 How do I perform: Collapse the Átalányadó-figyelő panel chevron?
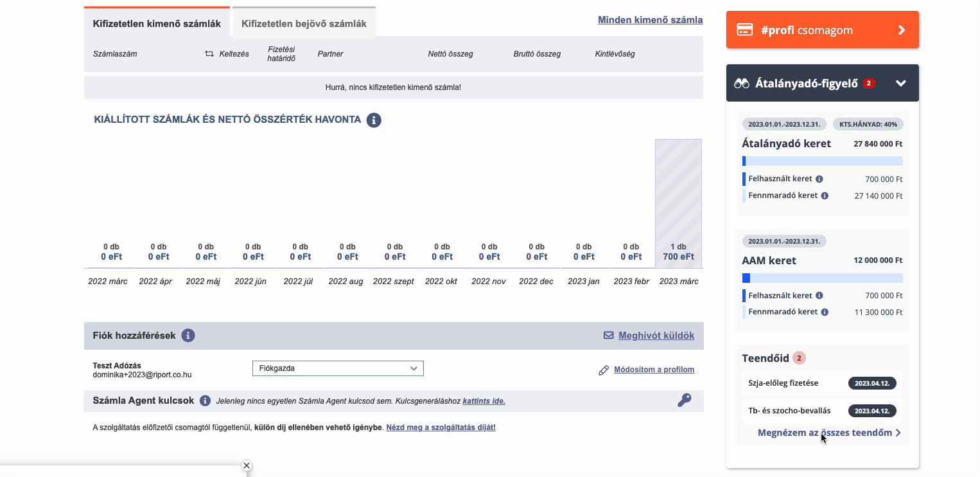coord(901,83)
